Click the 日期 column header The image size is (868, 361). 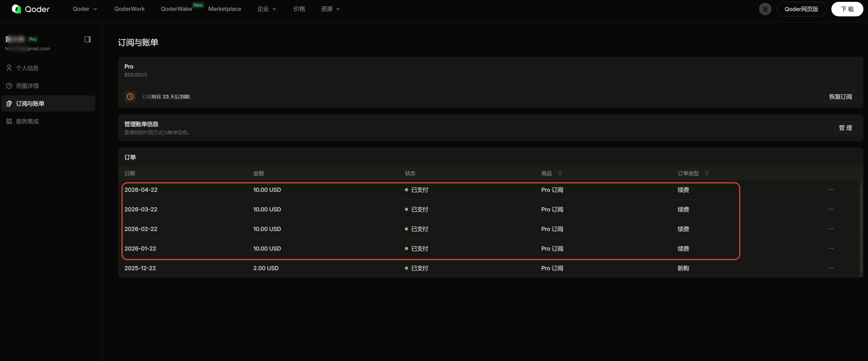tap(130, 173)
